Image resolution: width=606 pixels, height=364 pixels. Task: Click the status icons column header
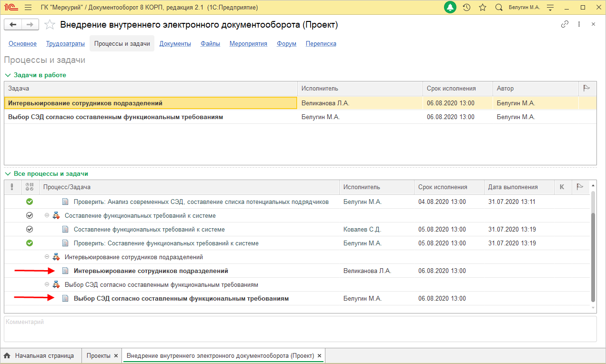30,187
